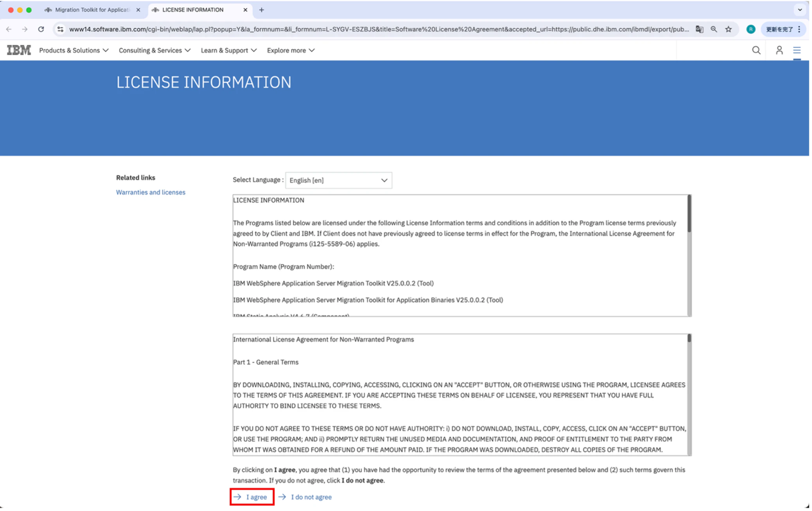Select the LICENSE INFORMATION tab
The image size is (812, 511).
(x=200, y=10)
